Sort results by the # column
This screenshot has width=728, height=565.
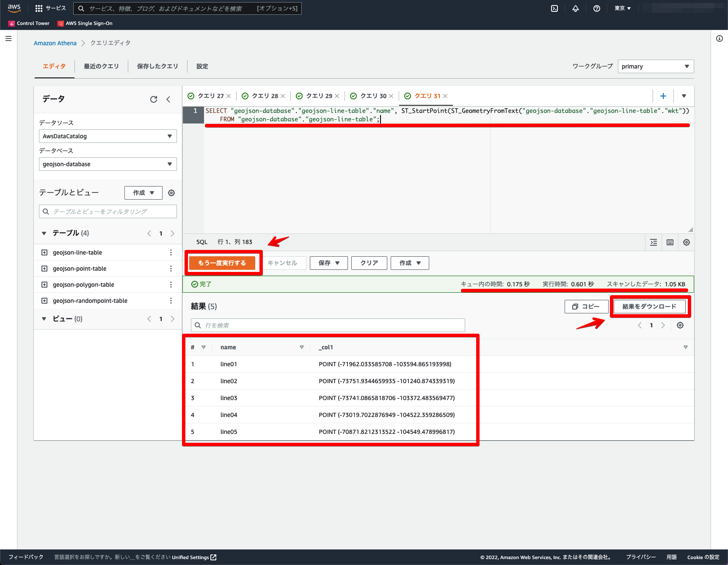(x=204, y=347)
